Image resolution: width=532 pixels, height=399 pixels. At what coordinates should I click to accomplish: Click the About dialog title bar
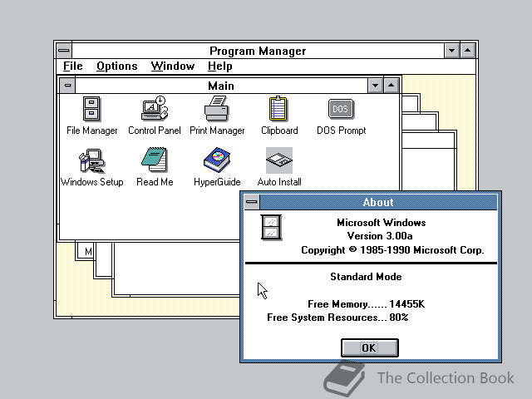tap(378, 202)
